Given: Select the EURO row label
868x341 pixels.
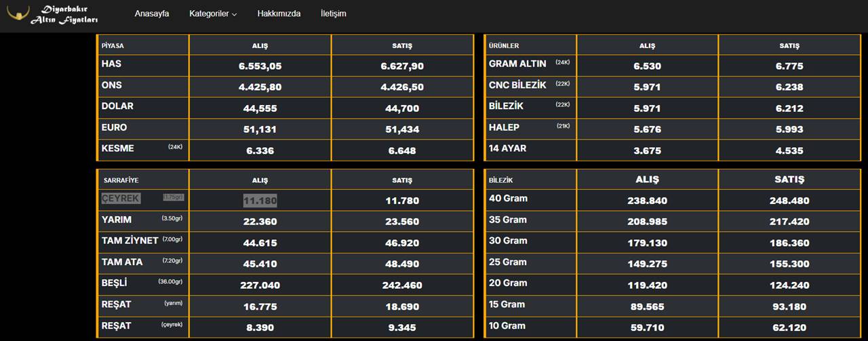Looking at the screenshot, I should pyautogui.click(x=114, y=127).
